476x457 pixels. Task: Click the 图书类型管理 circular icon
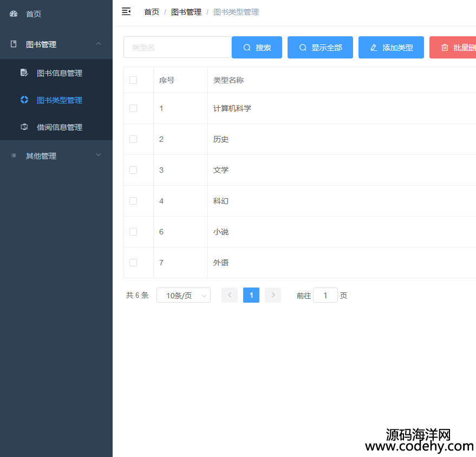(x=24, y=100)
